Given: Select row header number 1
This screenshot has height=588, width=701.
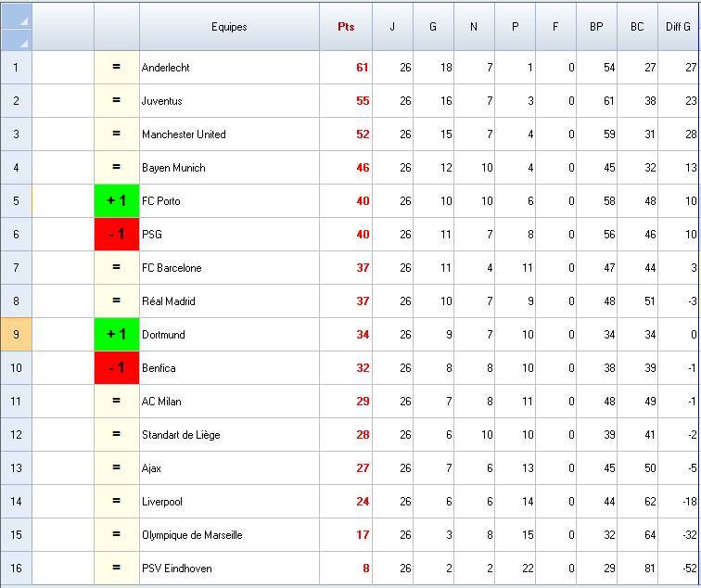Looking at the screenshot, I should (16, 68).
